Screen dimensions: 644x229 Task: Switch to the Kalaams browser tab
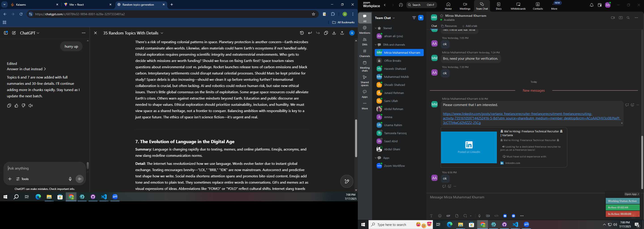pyautogui.click(x=34, y=5)
